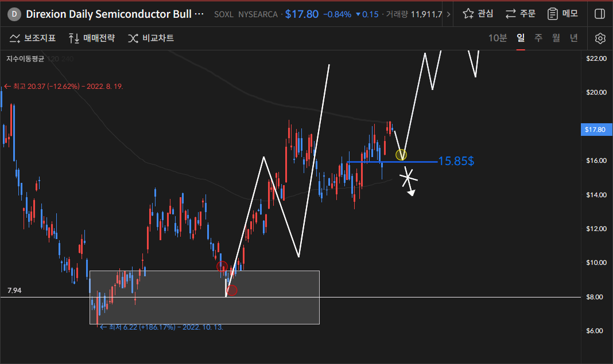
Task: Click the $17.80 price in header
Action: tap(302, 14)
